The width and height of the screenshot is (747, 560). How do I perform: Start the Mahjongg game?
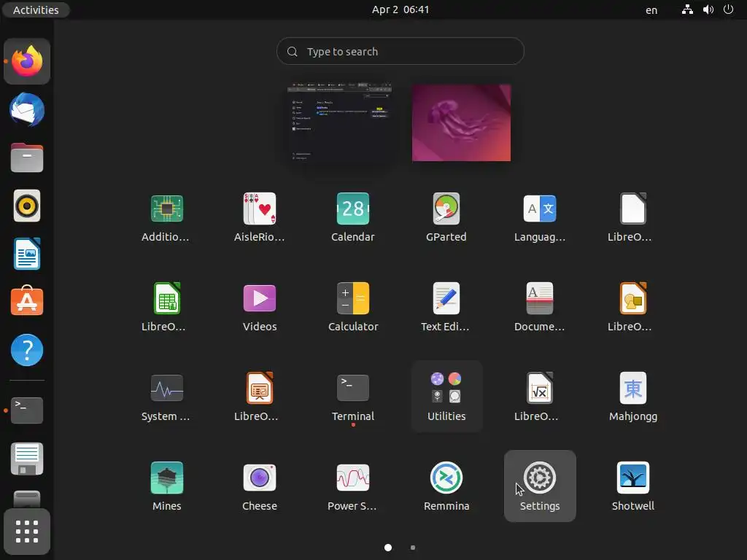pos(633,388)
